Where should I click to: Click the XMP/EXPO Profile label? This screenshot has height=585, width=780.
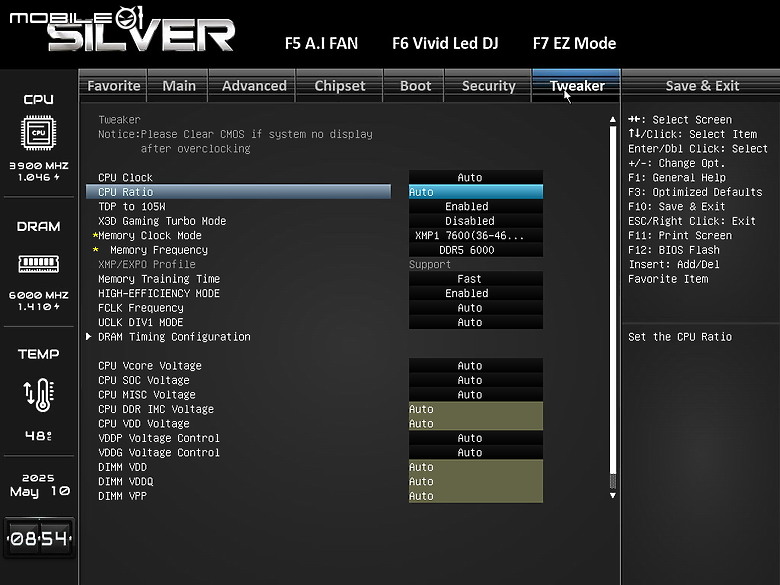147,264
